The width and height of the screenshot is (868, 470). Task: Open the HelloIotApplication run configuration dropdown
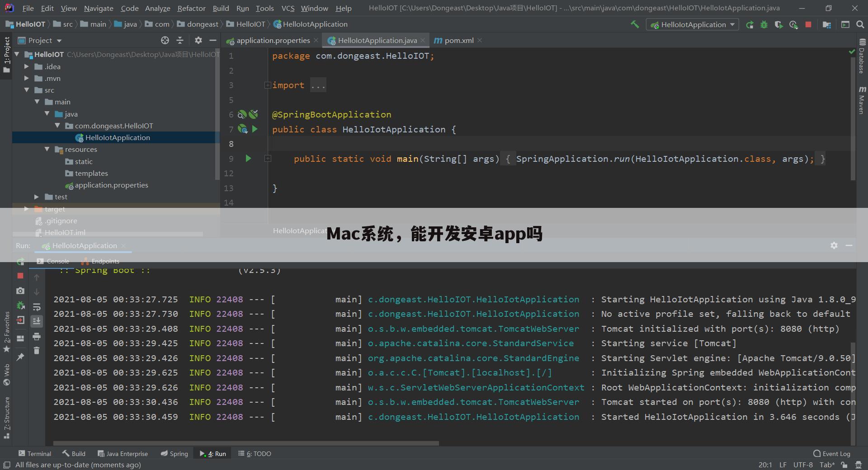(x=692, y=25)
